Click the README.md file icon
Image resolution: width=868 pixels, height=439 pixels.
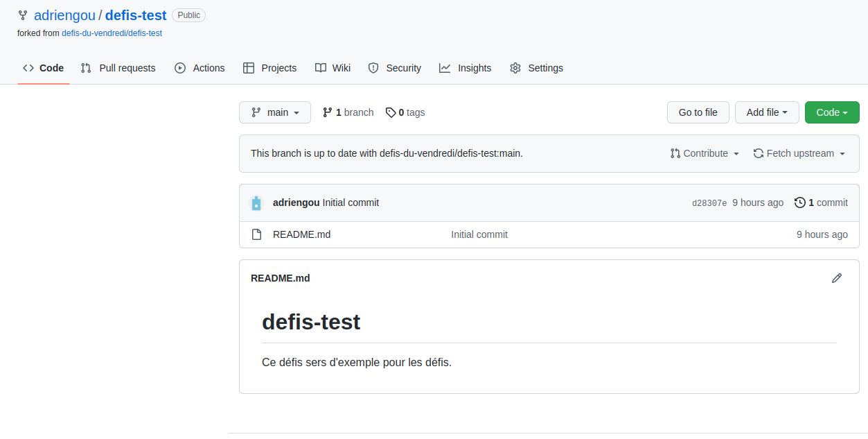coord(256,234)
